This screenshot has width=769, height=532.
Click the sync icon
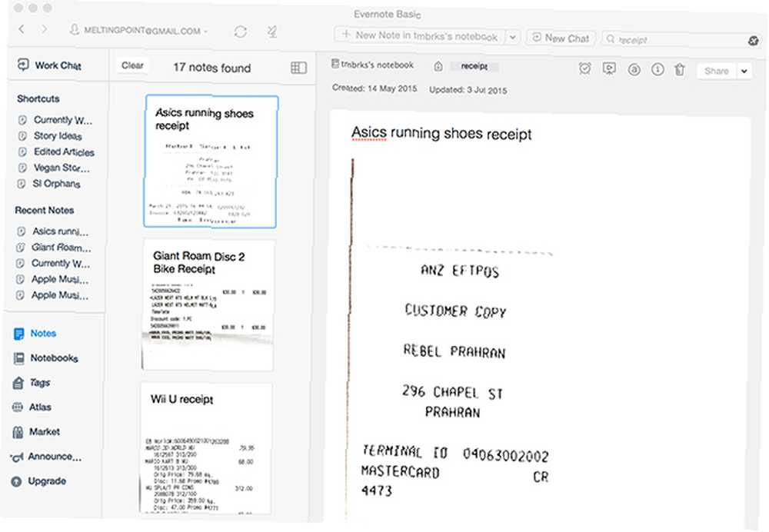pos(240,32)
